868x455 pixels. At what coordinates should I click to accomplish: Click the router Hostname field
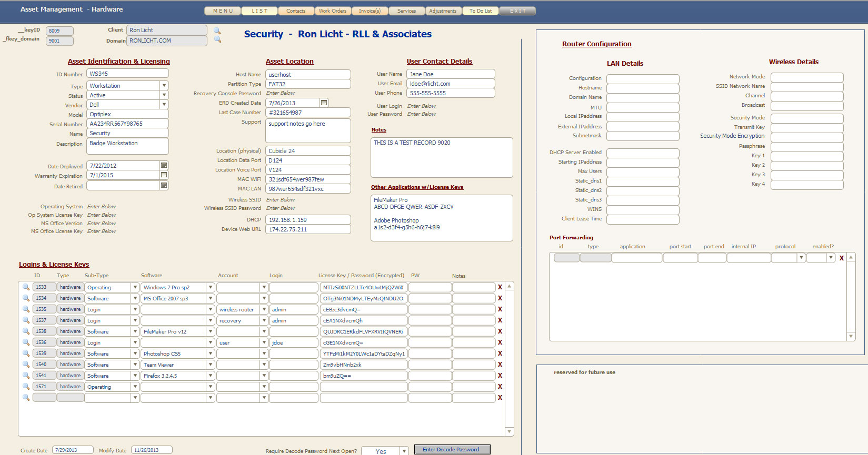(x=643, y=88)
